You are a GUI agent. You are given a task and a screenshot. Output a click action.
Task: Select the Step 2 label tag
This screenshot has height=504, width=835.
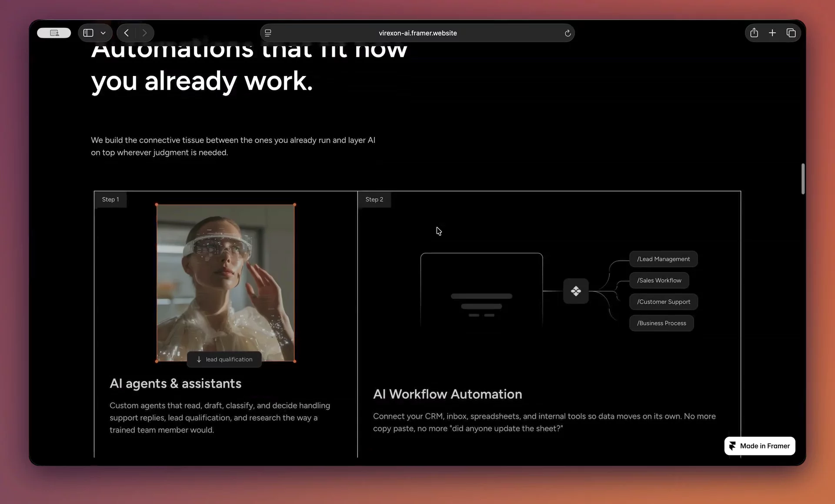[374, 199]
